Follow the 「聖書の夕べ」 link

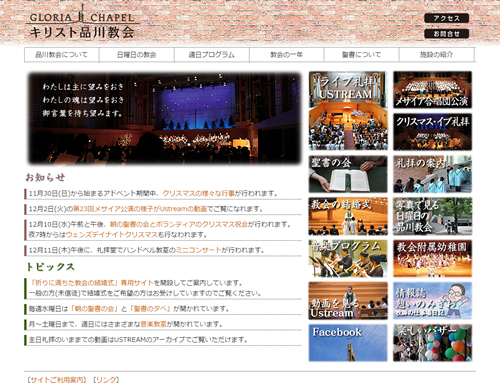click(x=150, y=309)
